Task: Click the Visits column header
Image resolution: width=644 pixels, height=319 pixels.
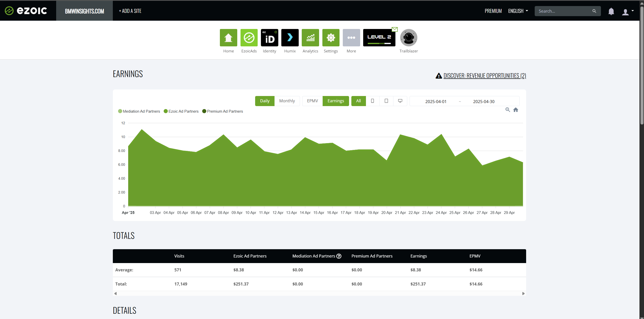Action: 179,256
